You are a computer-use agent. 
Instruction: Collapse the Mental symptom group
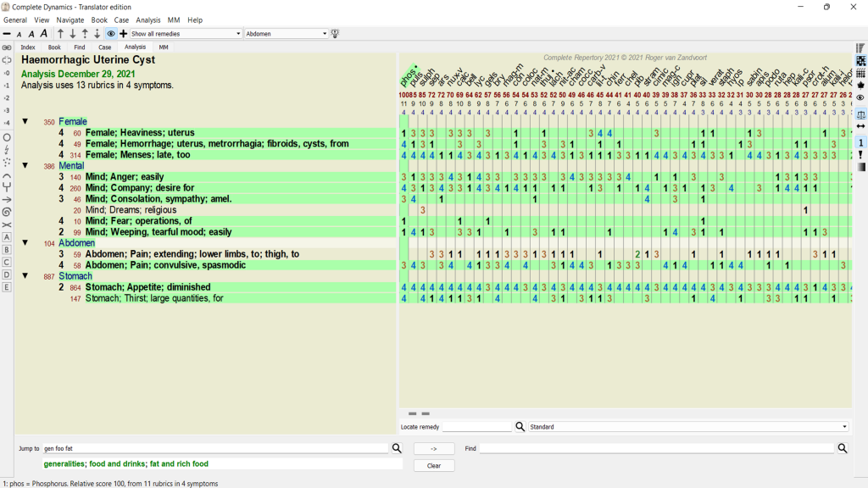[25, 165]
